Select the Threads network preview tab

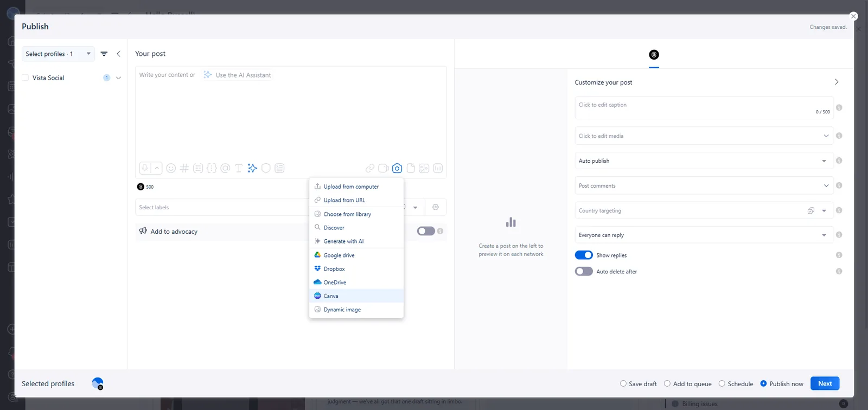[x=654, y=55]
